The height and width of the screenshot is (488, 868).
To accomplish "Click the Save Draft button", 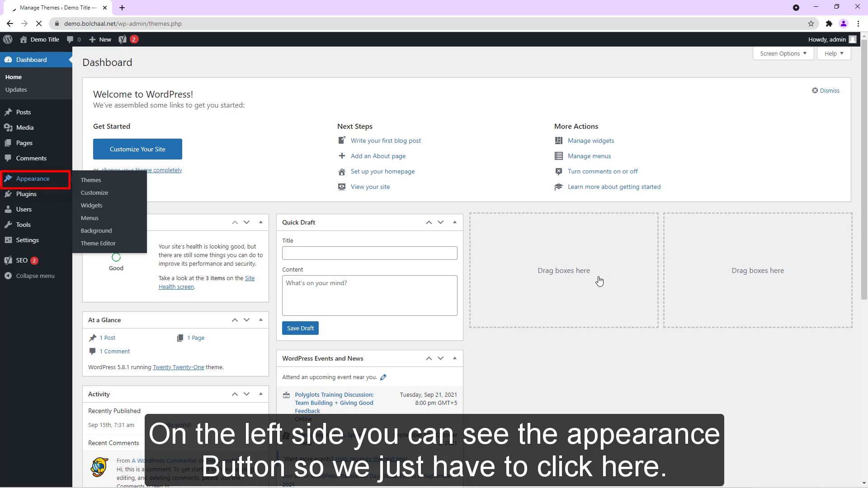I will click(300, 328).
